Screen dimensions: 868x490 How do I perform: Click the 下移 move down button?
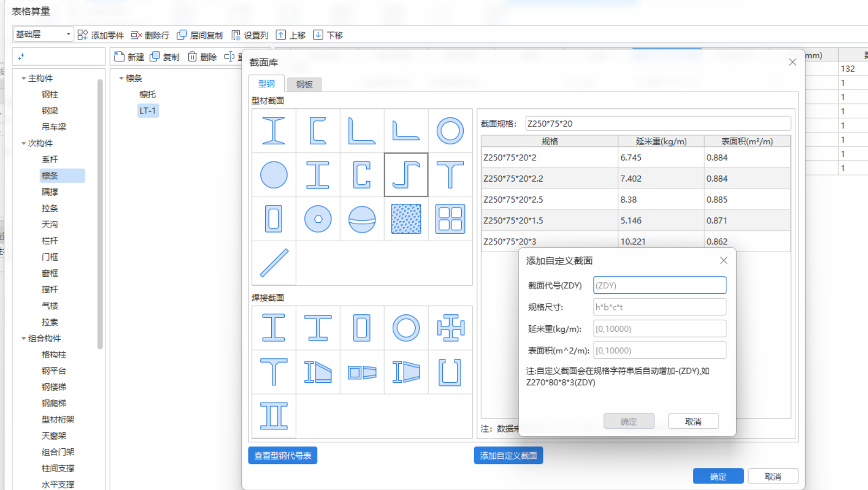pos(328,35)
